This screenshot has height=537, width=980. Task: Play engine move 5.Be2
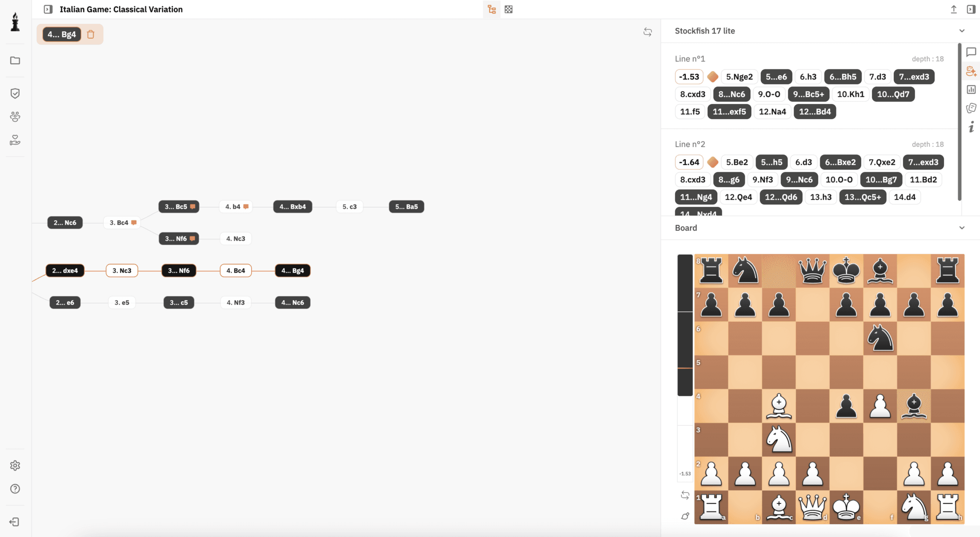pyautogui.click(x=737, y=162)
